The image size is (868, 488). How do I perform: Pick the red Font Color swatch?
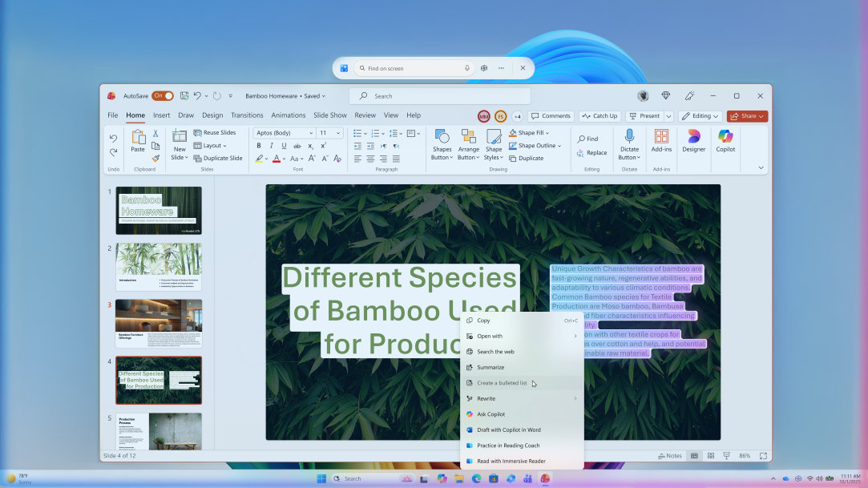(277, 159)
